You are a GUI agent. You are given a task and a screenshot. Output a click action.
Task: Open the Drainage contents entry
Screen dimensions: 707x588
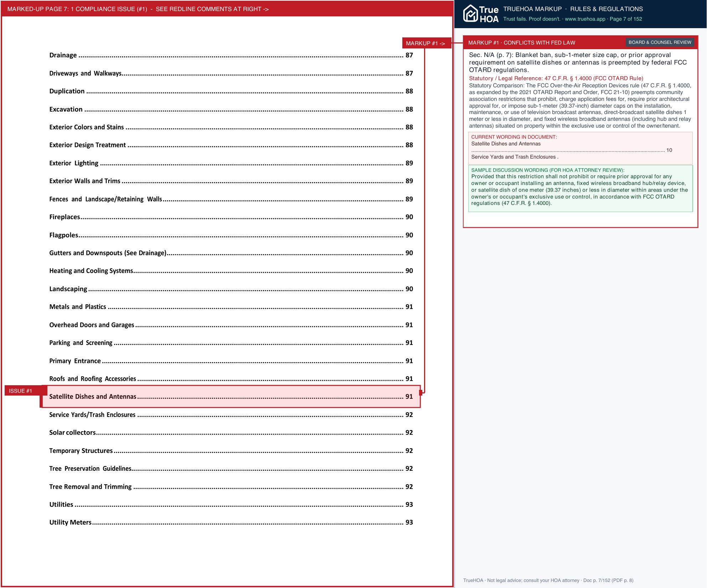[x=231, y=55]
